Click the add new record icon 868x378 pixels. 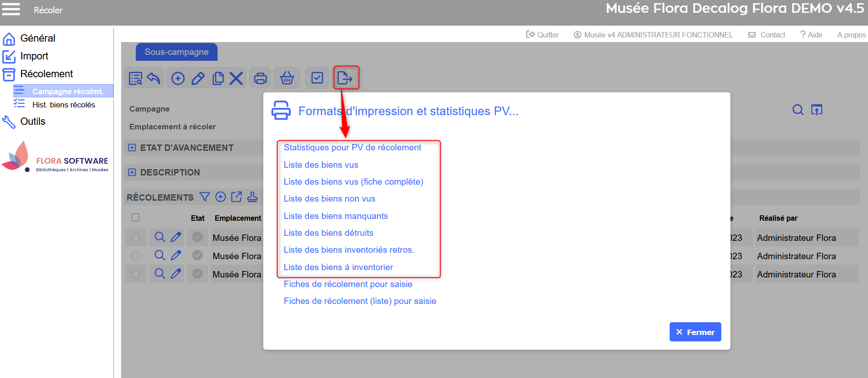(x=178, y=78)
